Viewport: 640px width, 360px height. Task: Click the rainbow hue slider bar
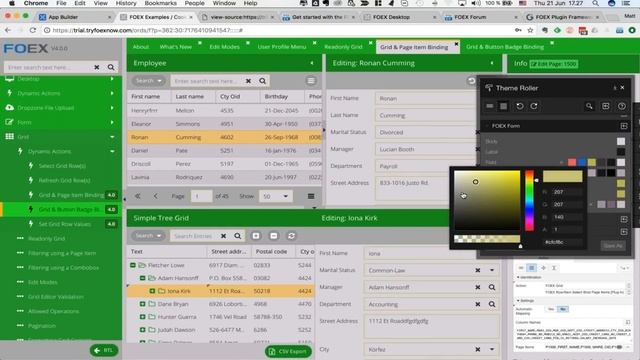529,200
